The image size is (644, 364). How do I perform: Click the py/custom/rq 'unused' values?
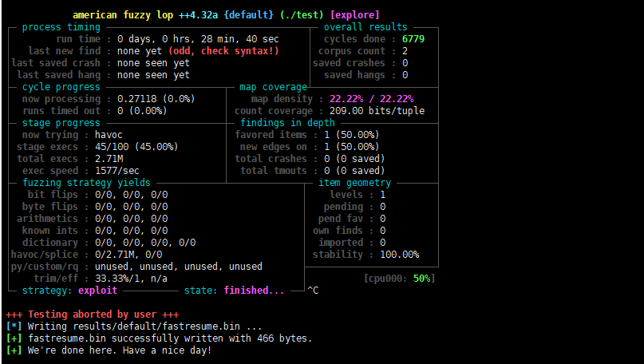(179, 267)
